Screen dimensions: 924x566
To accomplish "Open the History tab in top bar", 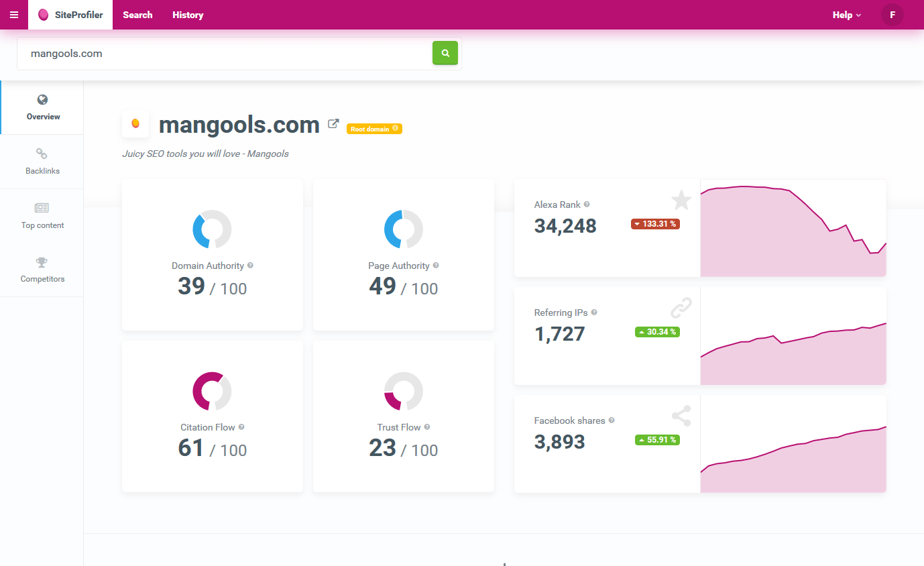I will pyautogui.click(x=188, y=15).
